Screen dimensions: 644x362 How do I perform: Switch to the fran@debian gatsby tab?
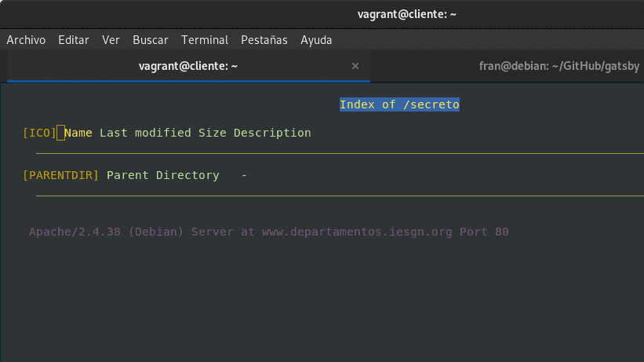pos(561,67)
